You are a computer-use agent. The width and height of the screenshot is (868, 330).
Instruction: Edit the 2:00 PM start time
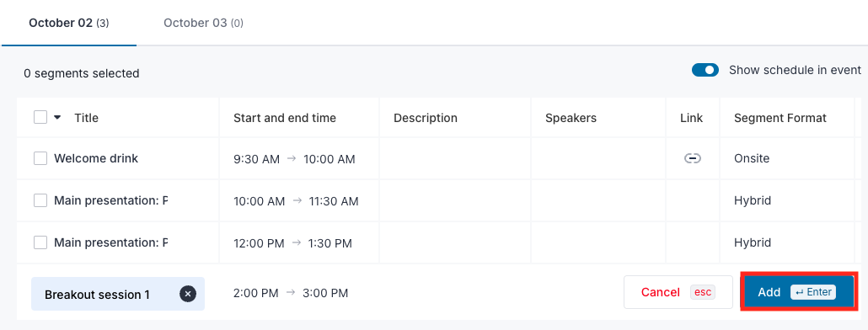pos(255,293)
